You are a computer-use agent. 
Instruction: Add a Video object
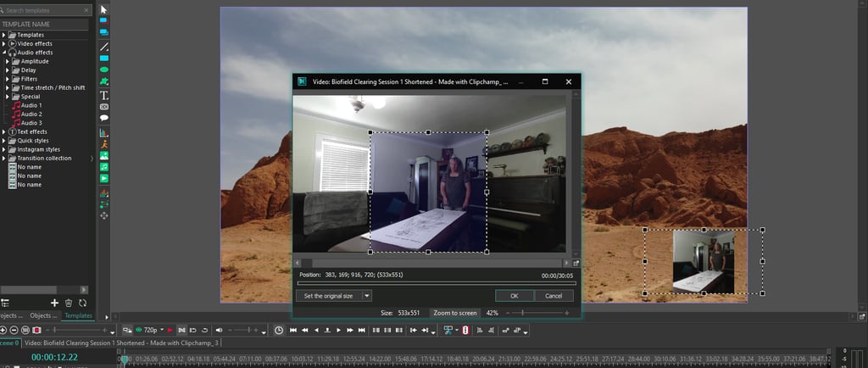[104, 178]
